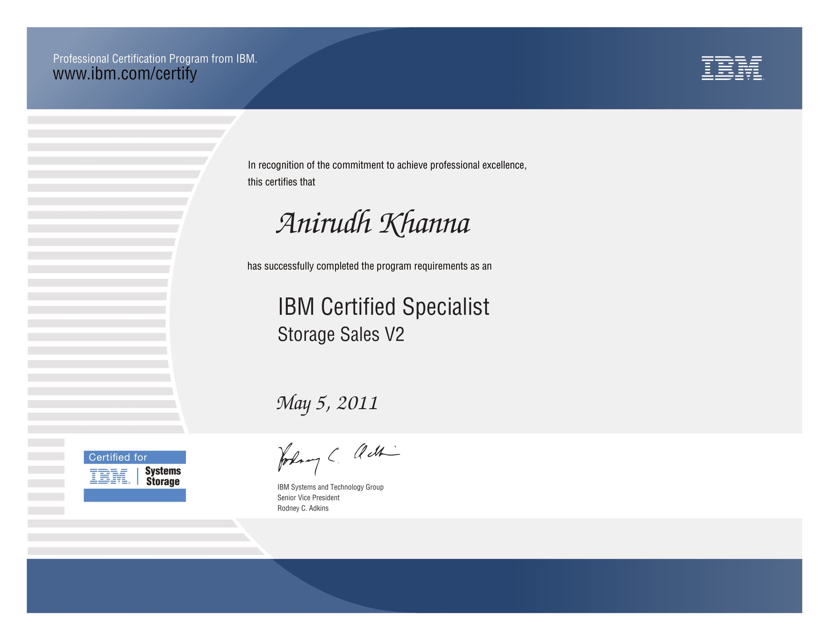Viewport: 833px width, 644px height.
Task: Click 'has successfully completed the program' line
Action: tap(369, 266)
